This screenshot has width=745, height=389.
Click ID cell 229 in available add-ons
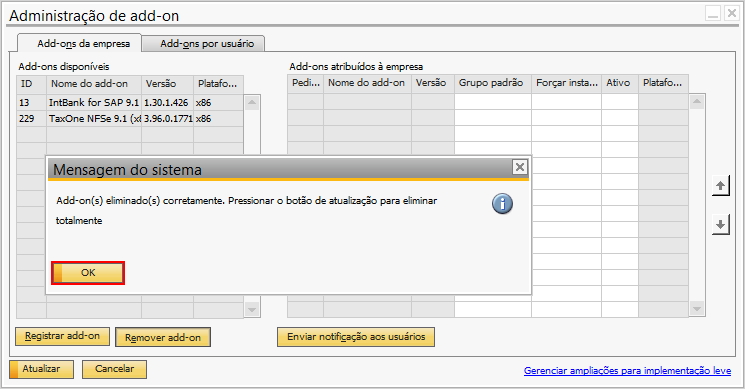(31, 119)
